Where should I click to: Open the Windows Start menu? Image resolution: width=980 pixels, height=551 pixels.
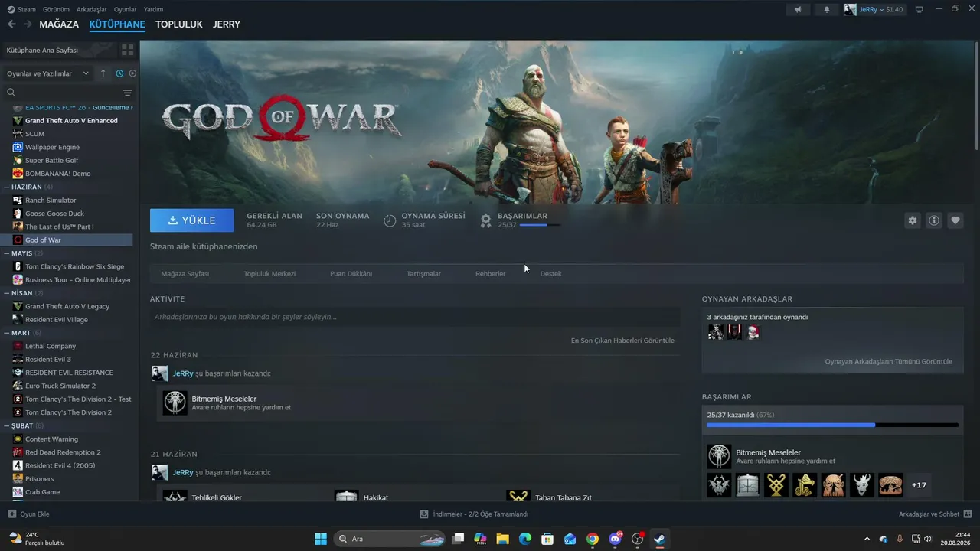click(321, 539)
